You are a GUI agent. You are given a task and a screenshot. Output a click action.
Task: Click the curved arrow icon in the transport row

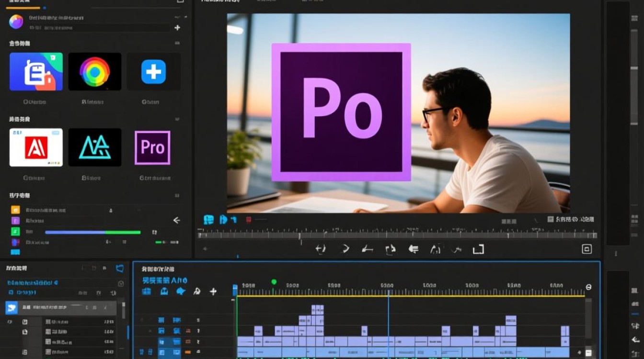[458, 249]
